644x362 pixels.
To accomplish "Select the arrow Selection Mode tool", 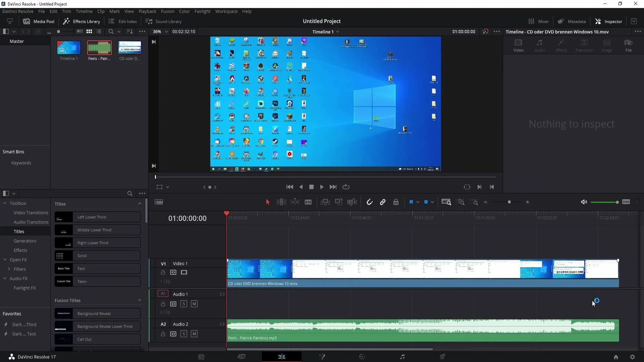I will 268,202.
